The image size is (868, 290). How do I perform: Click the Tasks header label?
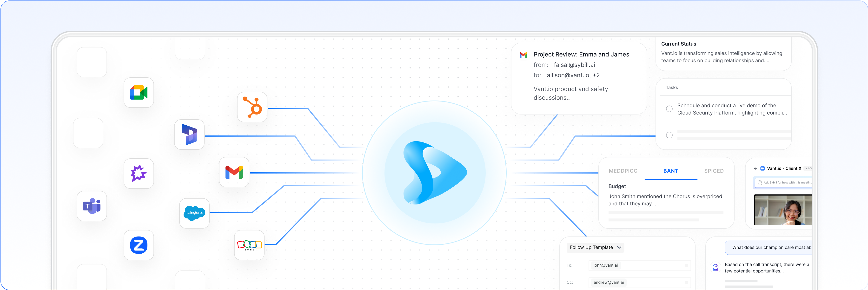[x=672, y=87]
